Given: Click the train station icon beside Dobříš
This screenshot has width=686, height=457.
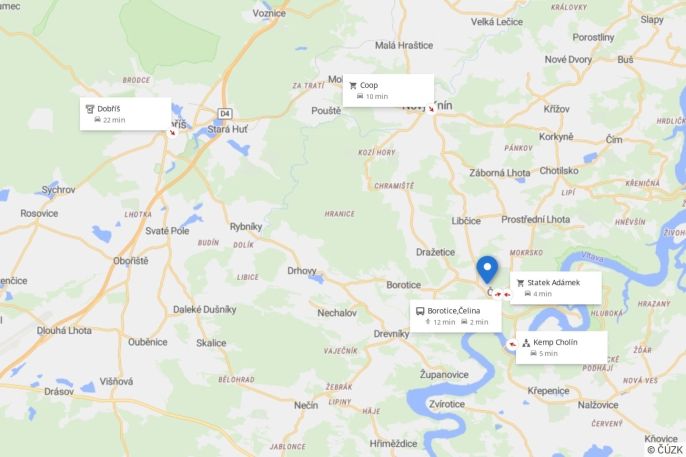Looking at the screenshot, I should pyautogui.click(x=90, y=109).
